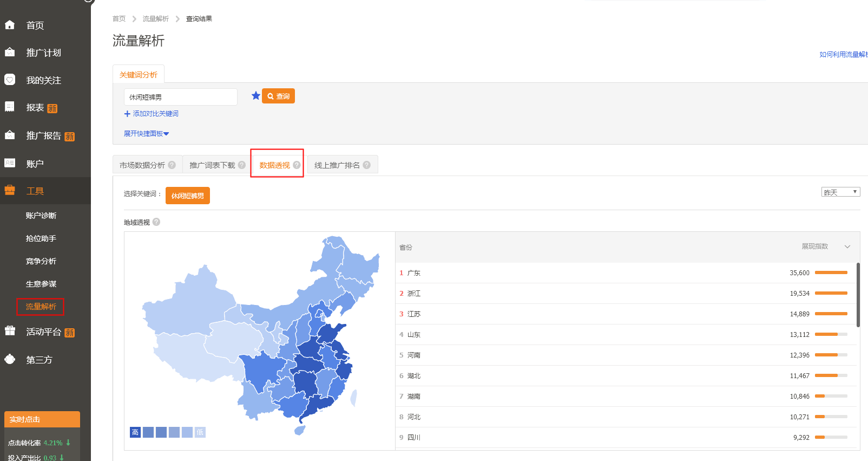Click the 推广计划 sidebar icon

(x=10, y=53)
